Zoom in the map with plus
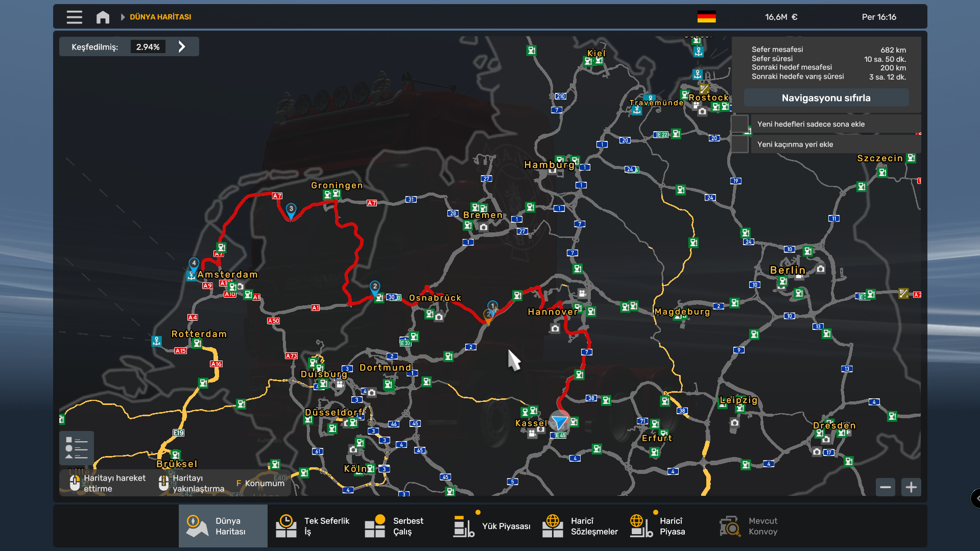 tap(911, 487)
